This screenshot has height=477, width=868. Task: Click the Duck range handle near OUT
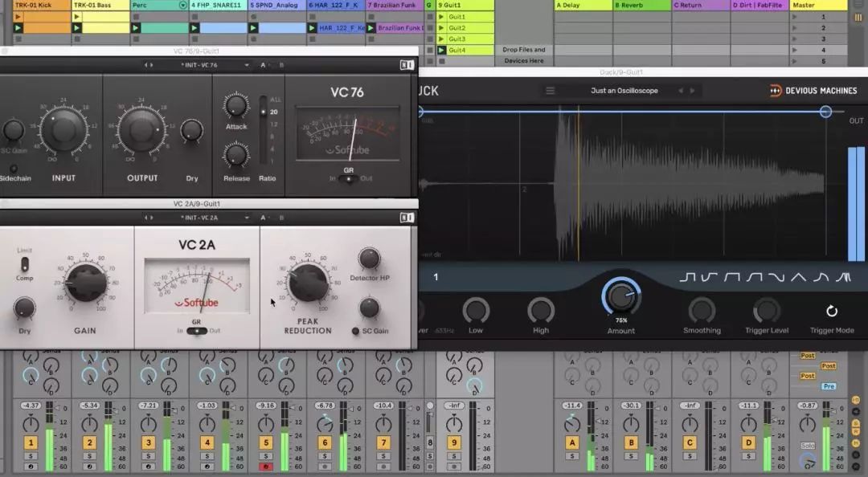tap(825, 112)
